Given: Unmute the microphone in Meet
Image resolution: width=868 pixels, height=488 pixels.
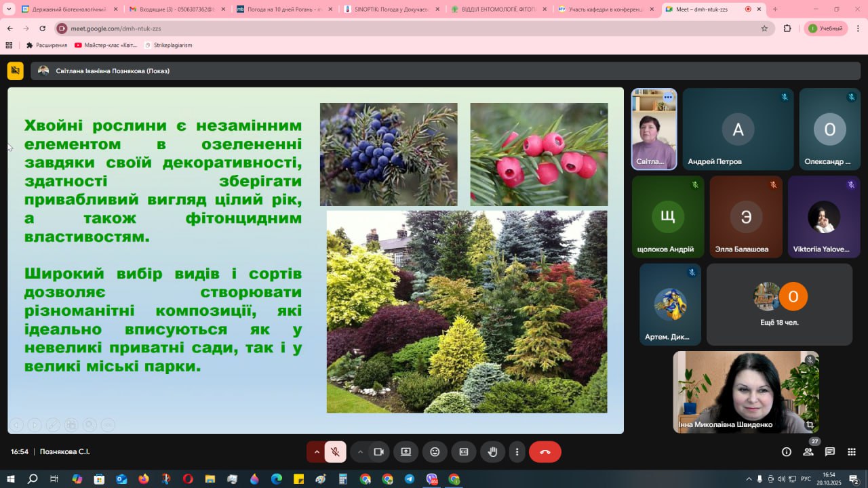Looking at the screenshot, I should (x=335, y=452).
